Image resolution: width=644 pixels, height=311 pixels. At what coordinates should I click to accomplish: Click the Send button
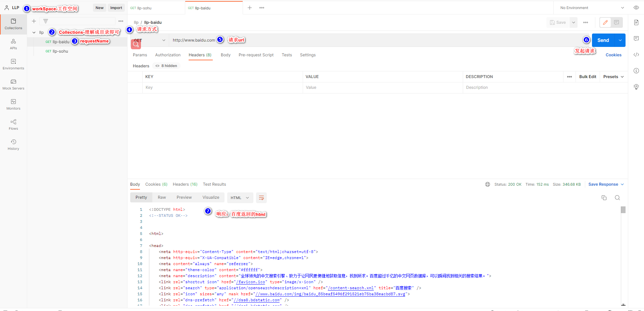(603, 40)
